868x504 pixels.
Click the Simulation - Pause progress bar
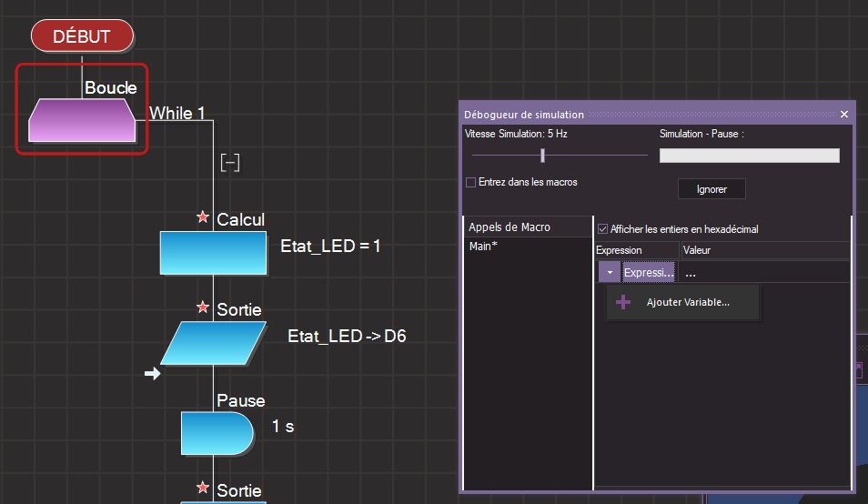coord(749,156)
